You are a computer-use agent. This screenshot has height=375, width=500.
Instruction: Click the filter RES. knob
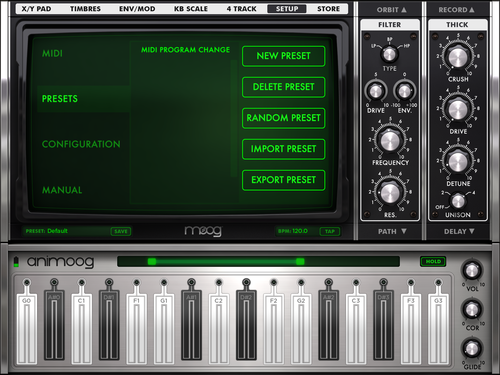click(x=390, y=193)
